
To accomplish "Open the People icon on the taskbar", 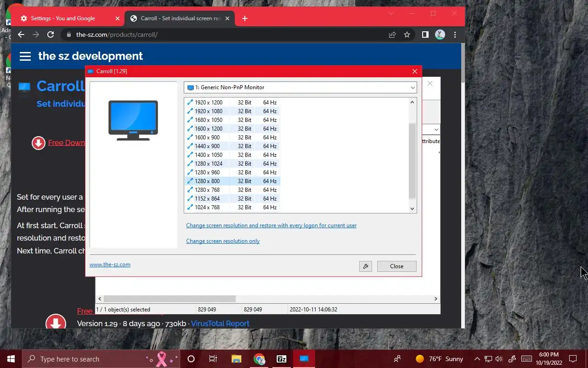I will 397,359.
